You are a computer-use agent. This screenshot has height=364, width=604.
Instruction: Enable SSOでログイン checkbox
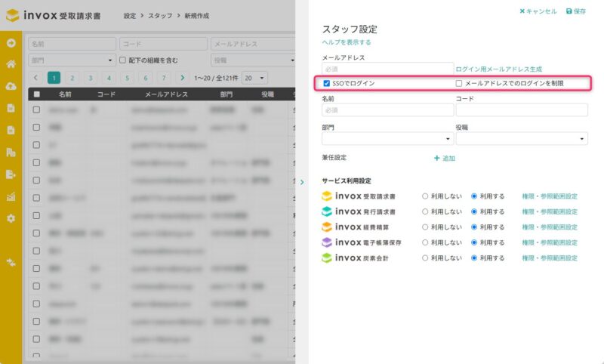327,83
